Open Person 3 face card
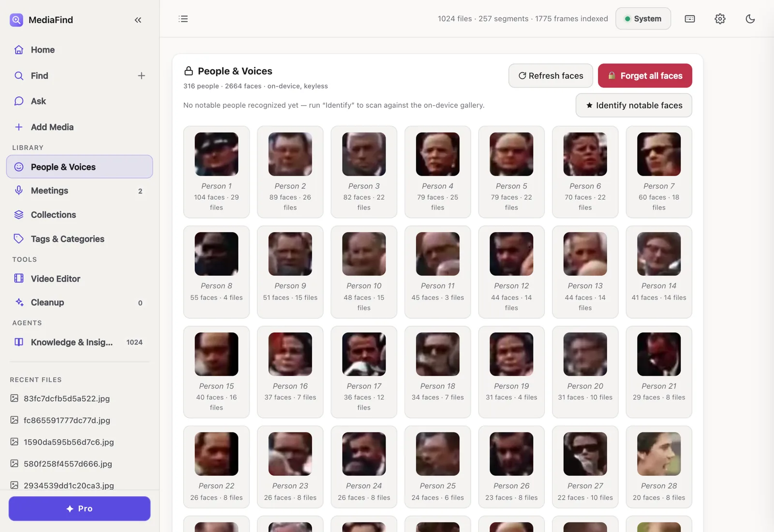Viewport: 774px width, 532px height. pyautogui.click(x=364, y=172)
